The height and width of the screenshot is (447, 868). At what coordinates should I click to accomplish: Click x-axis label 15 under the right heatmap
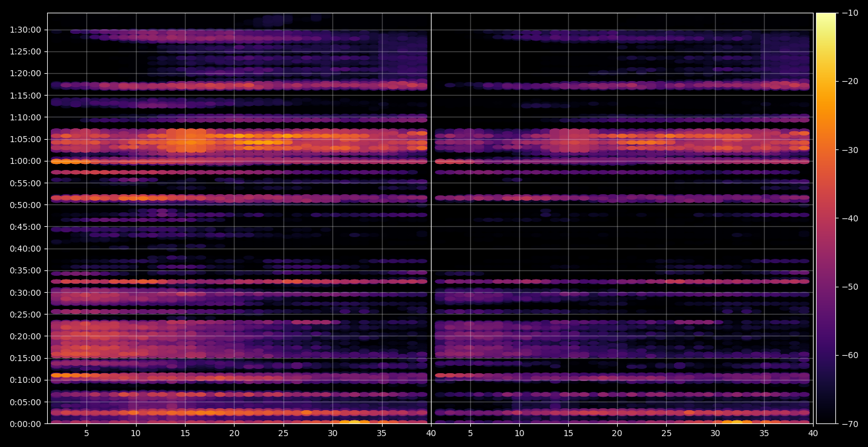click(x=568, y=434)
